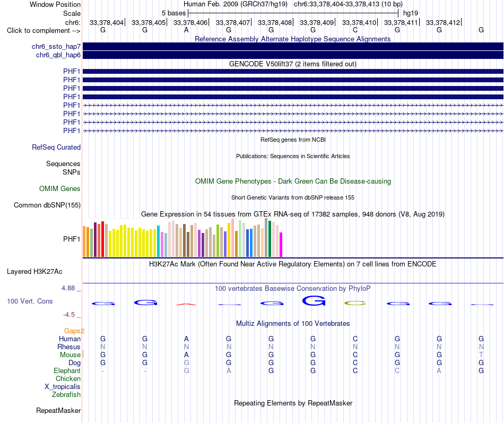Screen dimensions: 504x423
Task: Click the SNPs track label
Action: 72,172
